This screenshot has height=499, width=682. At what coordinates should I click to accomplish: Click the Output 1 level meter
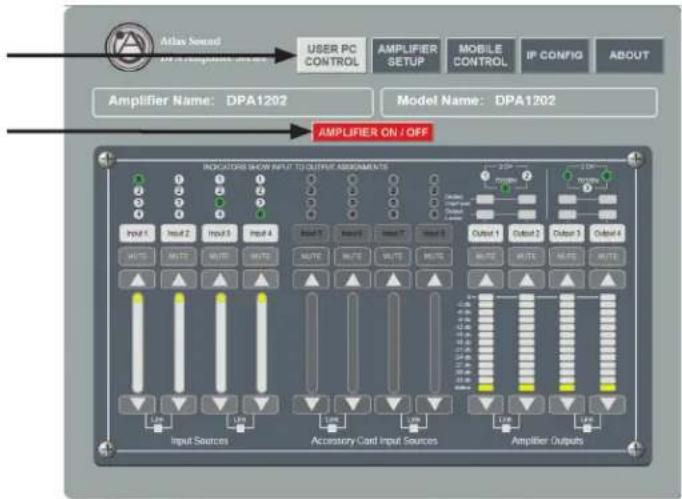[x=485, y=342]
